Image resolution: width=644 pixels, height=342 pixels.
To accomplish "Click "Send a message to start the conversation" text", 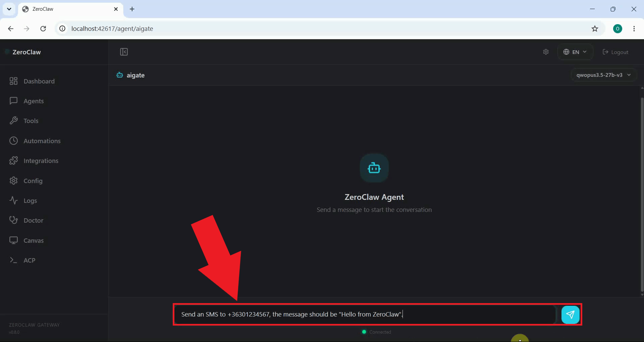I will pos(374,210).
